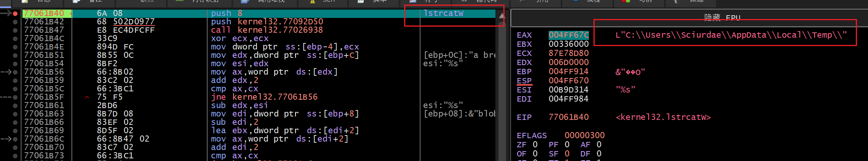Click the lstrcatW comment in first row
The height and width of the screenshot is (161, 868).
443,13
